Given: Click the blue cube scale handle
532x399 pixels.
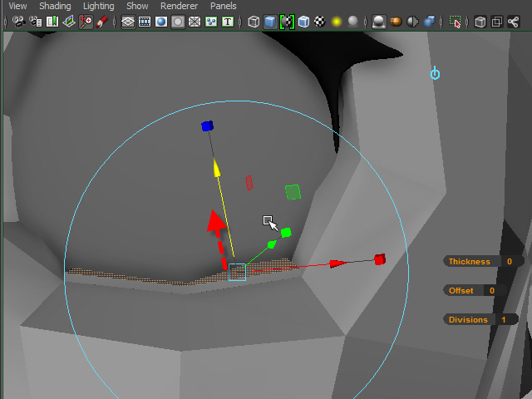Looking at the screenshot, I should [x=207, y=126].
